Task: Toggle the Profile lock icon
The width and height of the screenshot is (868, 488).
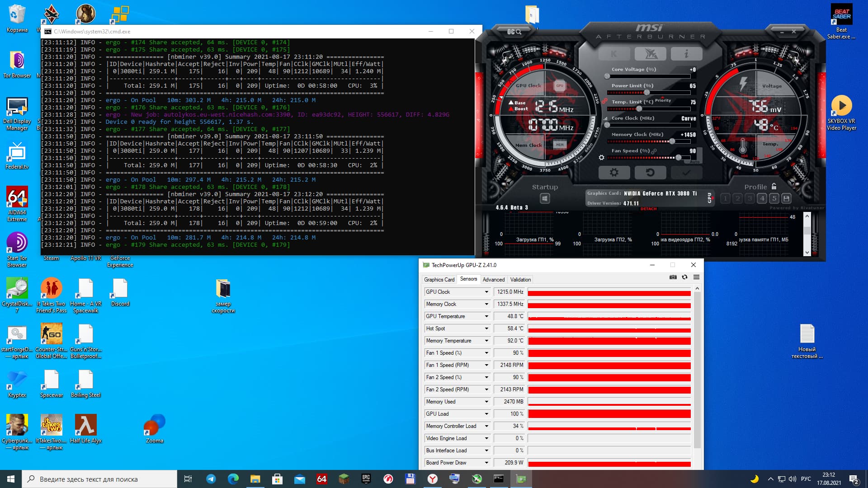Action: pyautogui.click(x=774, y=186)
